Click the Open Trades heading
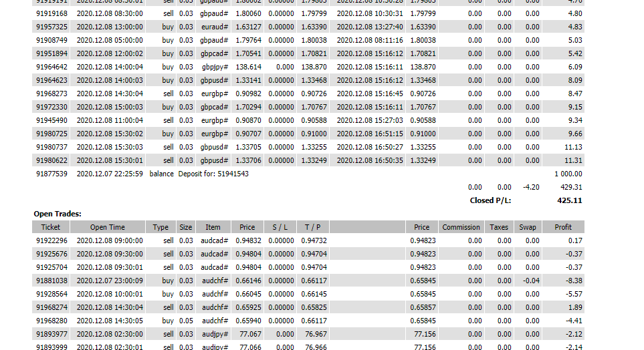The image size is (644, 350). pos(58,214)
